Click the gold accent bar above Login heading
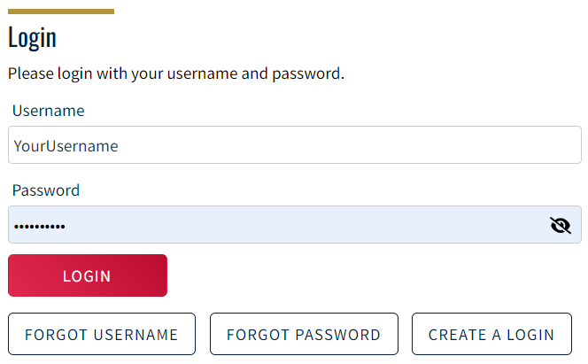Image resolution: width=588 pixels, height=364 pixels. pos(61,12)
